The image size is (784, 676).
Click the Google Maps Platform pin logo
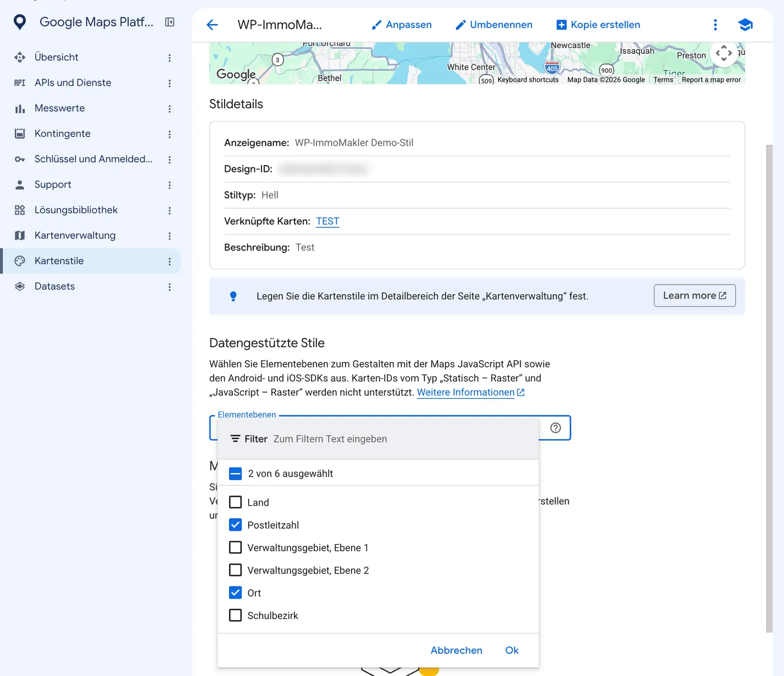point(20,22)
